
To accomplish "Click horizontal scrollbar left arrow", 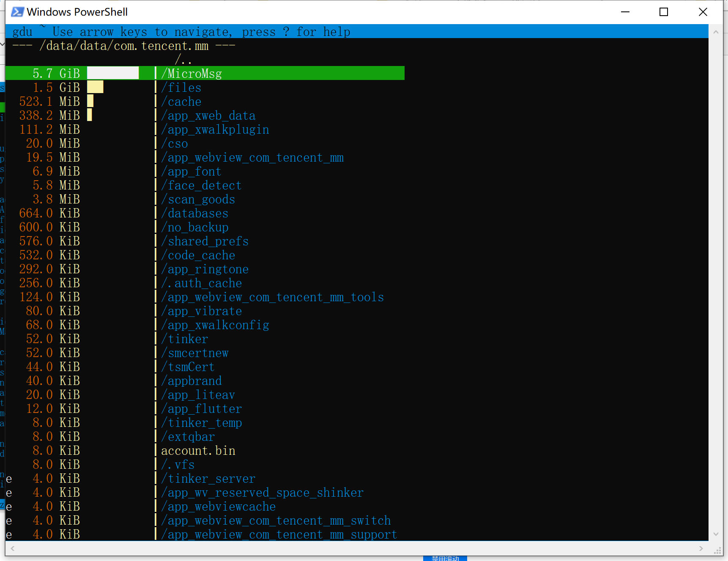I will coord(13,548).
